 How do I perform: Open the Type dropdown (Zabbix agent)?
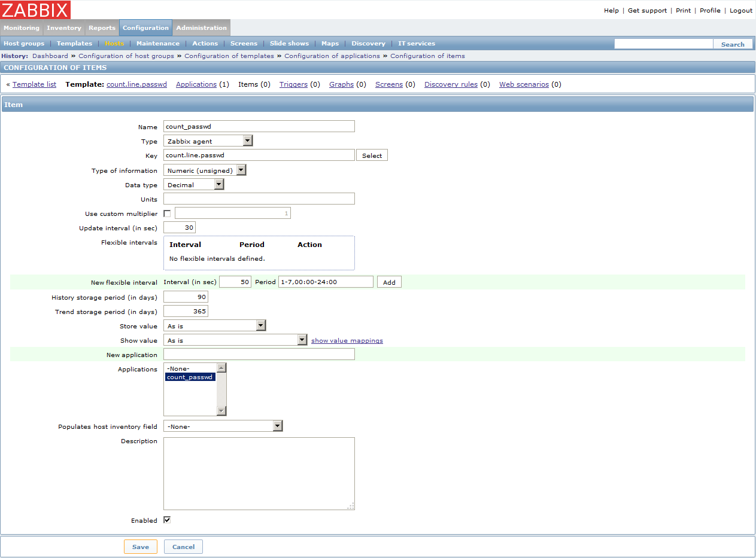tap(208, 141)
